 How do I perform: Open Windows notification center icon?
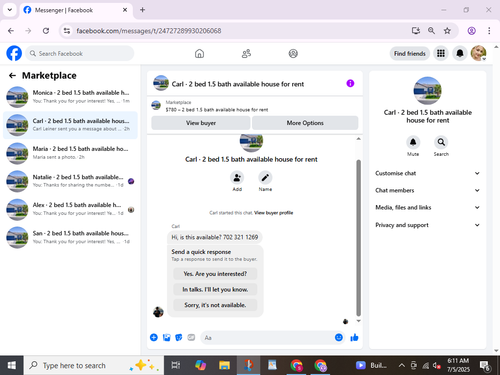[x=485, y=366]
